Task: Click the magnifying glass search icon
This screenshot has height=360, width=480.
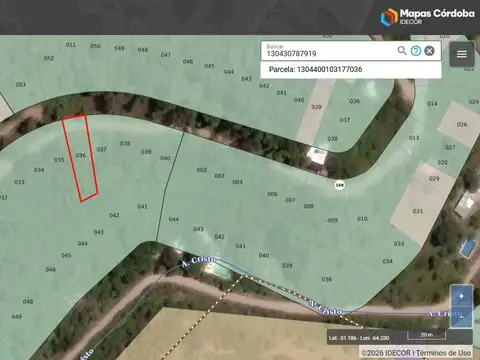Action: tap(402, 51)
